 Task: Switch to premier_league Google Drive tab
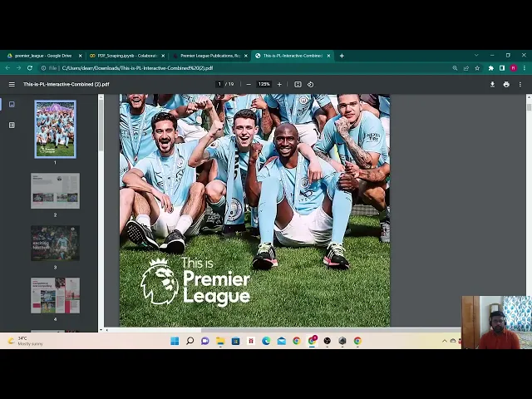point(43,56)
